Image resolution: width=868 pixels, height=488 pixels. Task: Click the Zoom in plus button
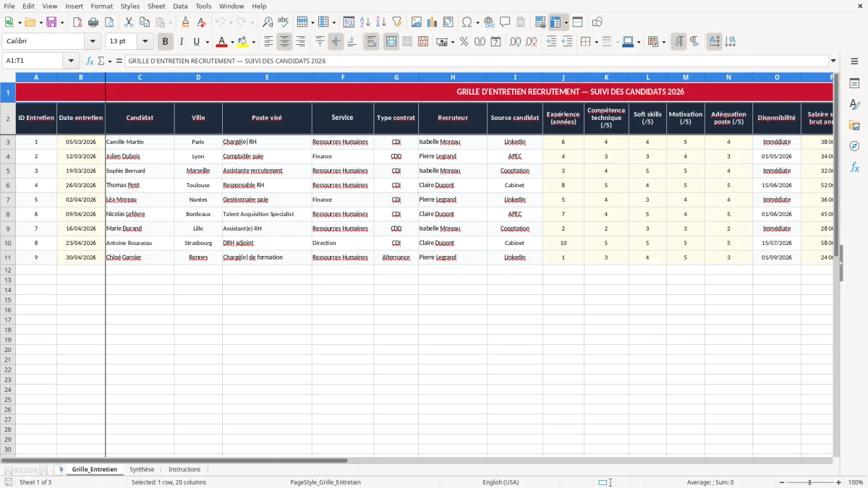click(839, 482)
